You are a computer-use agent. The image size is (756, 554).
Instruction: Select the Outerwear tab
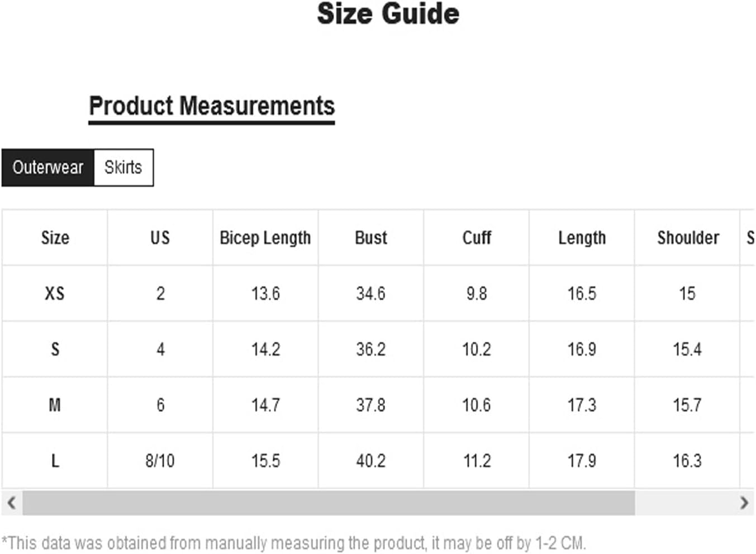pos(47,167)
